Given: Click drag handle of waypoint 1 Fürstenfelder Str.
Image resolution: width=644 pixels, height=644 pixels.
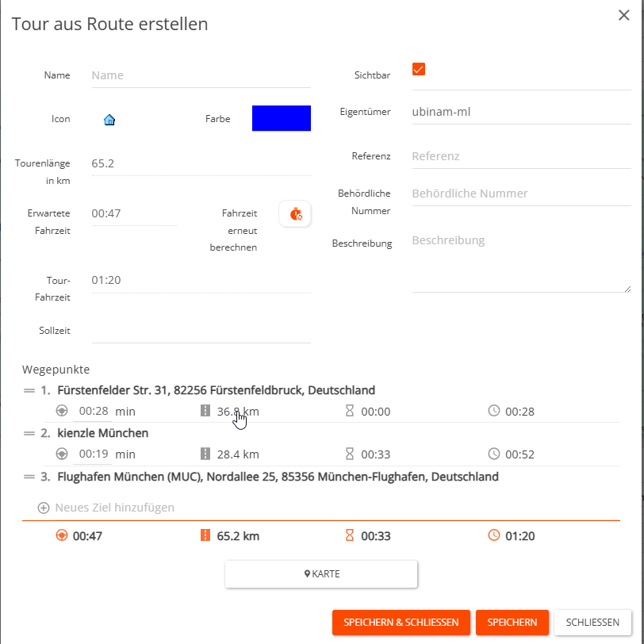Looking at the screenshot, I should (29, 390).
